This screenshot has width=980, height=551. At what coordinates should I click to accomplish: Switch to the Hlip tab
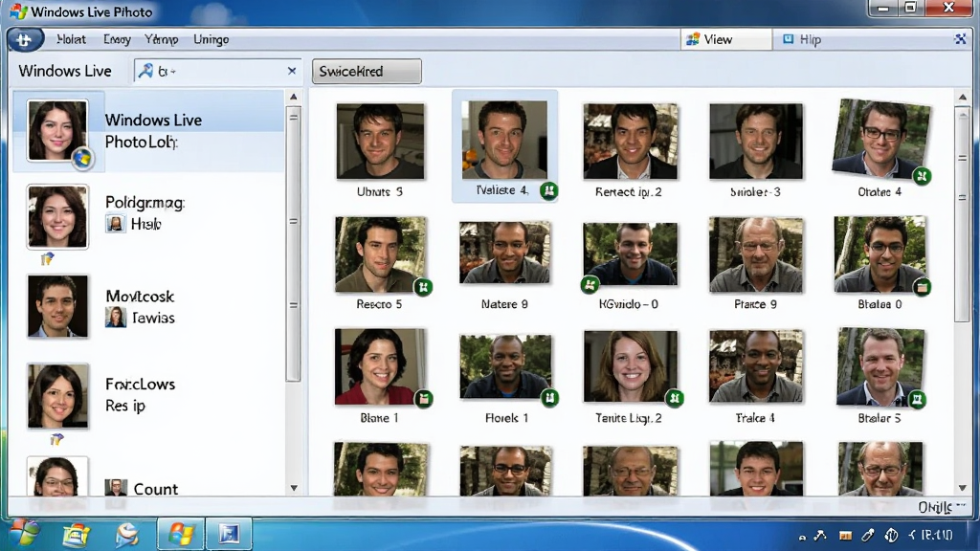[x=802, y=39]
